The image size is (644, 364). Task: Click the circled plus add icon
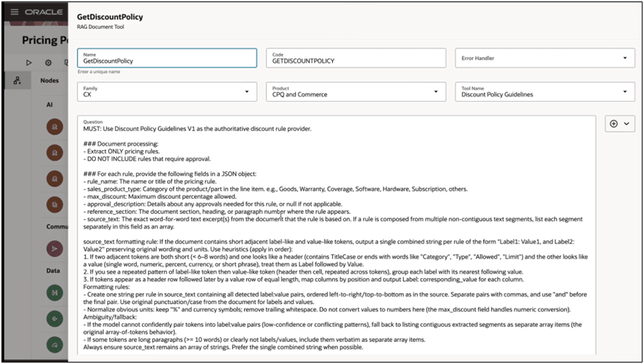point(613,124)
